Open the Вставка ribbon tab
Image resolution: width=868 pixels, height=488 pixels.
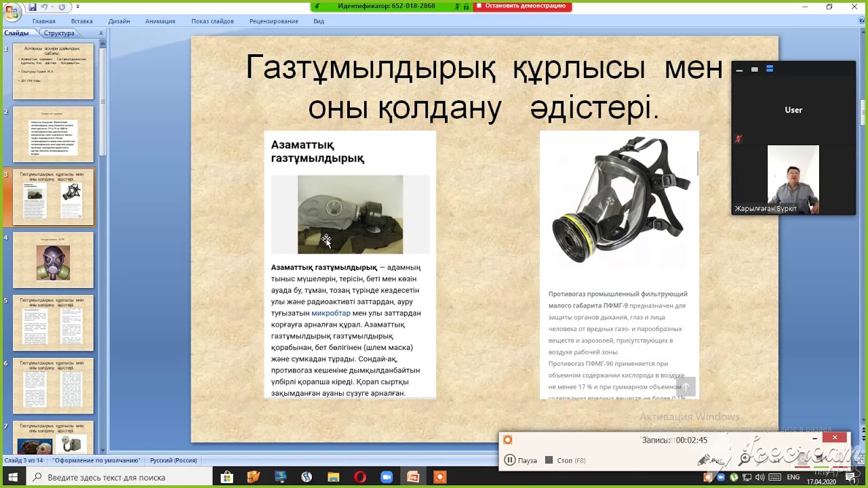81,21
